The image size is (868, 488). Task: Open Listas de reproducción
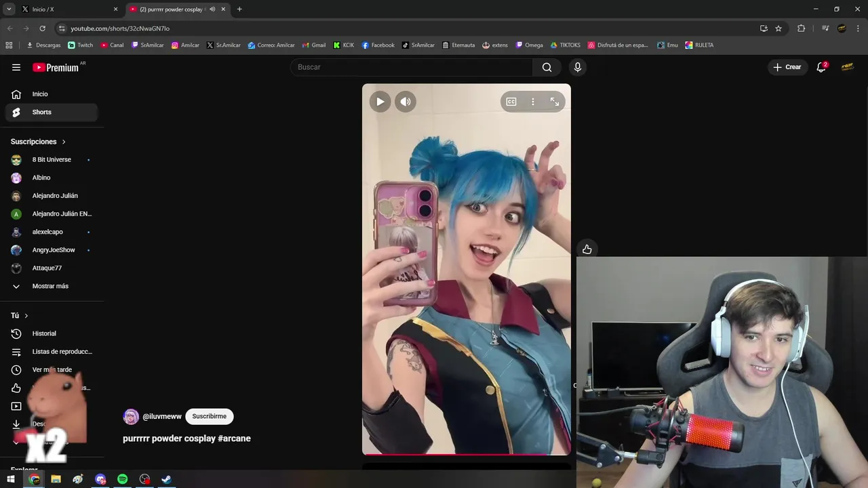(52, 352)
